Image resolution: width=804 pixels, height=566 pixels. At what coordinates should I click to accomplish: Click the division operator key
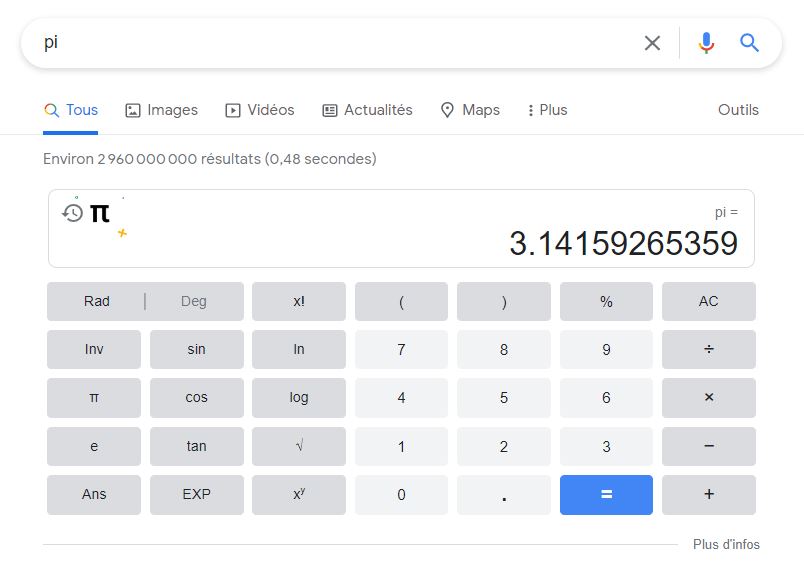point(709,349)
